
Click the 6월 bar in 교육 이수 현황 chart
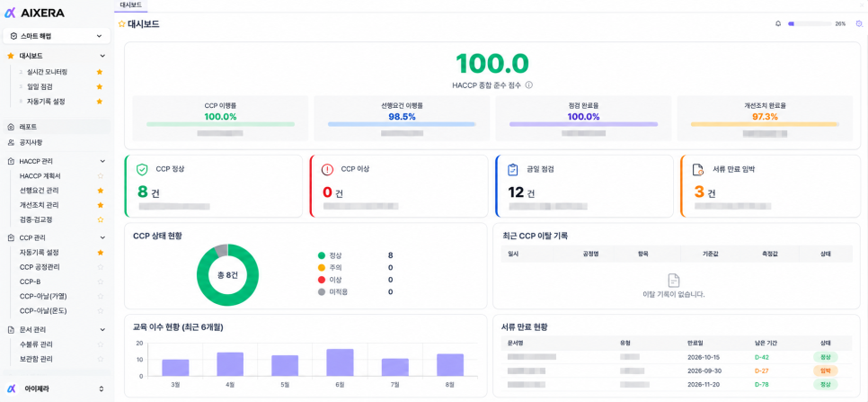340,362
